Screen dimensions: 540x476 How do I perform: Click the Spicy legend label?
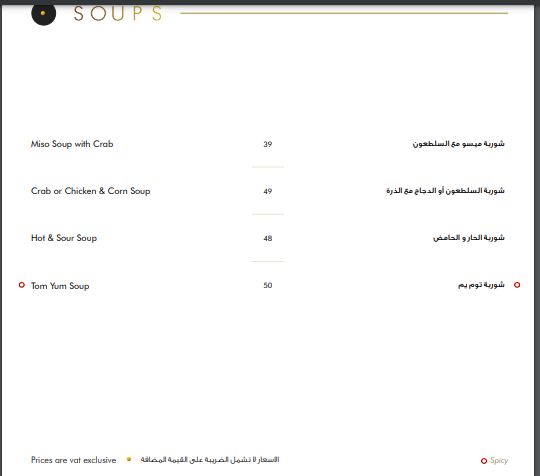[499, 461]
